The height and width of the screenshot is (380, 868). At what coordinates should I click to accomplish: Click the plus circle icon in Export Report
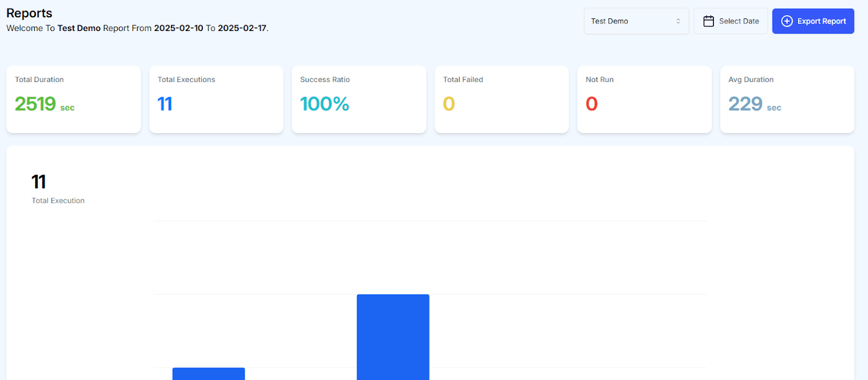[x=787, y=21]
